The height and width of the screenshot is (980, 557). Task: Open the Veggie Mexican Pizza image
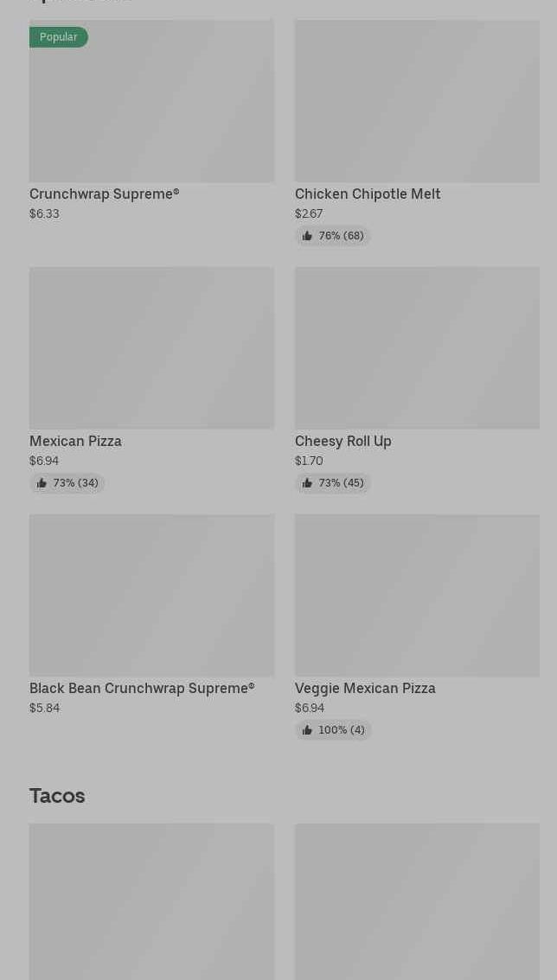click(417, 595)
